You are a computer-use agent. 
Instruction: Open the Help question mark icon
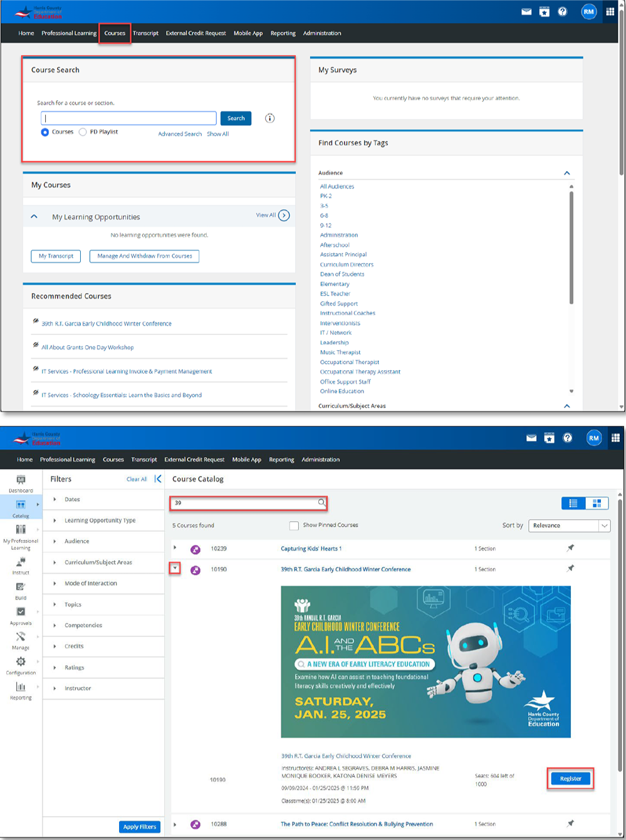click(563, 11)
